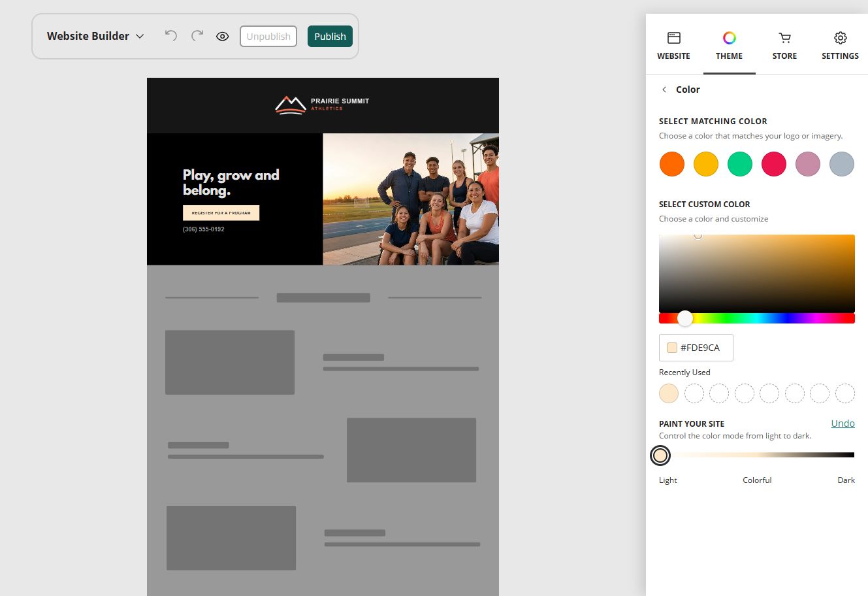The height and width of the screenshot is (596, 868).
Task: Click the redo arrow icon
Action: 197,36
